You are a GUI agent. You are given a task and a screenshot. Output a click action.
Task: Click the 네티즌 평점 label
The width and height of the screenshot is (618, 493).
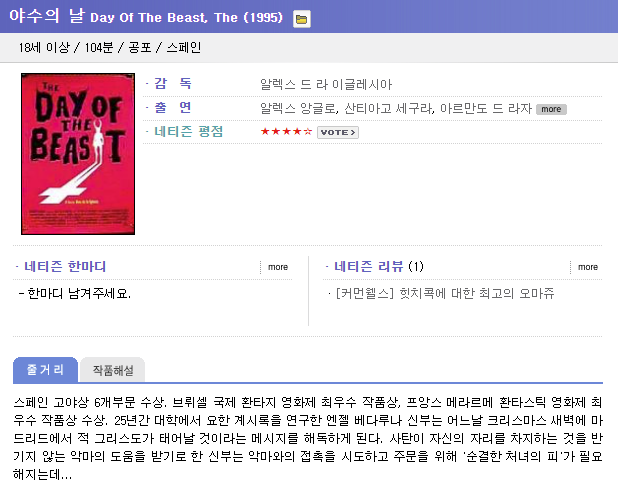[x=188, y=131]
